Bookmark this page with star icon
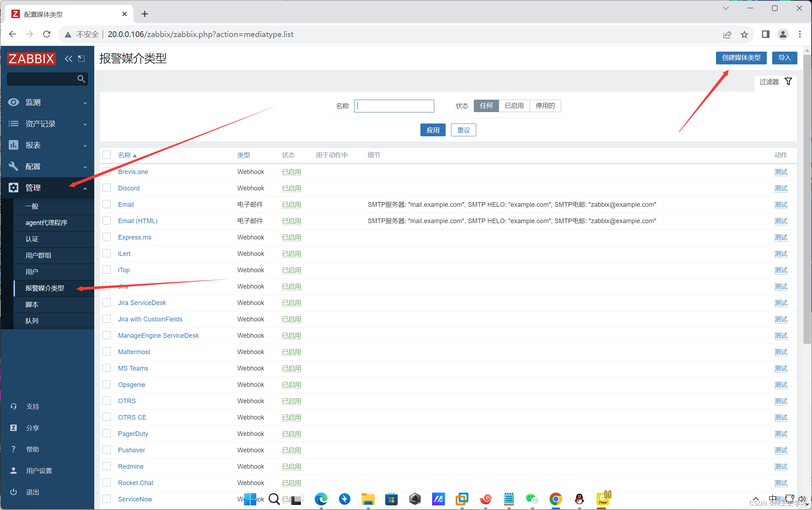 (744, 35)
